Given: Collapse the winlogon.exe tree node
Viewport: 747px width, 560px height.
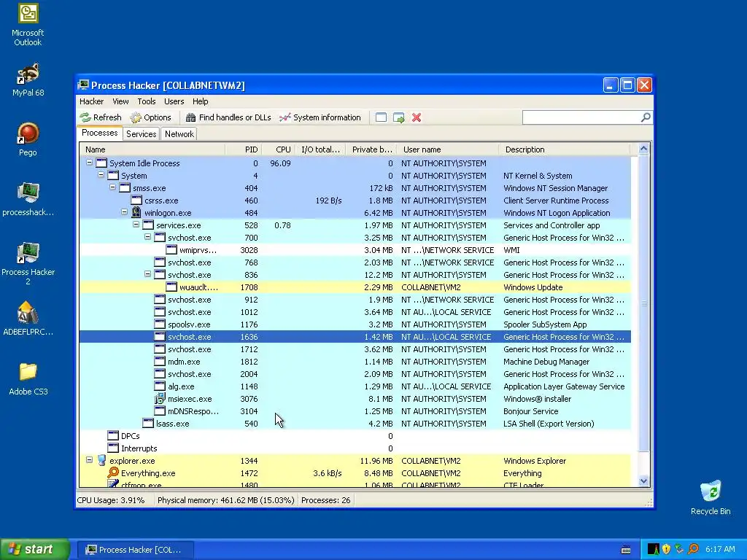Looking at the screenshot, I should click(124, 212).
